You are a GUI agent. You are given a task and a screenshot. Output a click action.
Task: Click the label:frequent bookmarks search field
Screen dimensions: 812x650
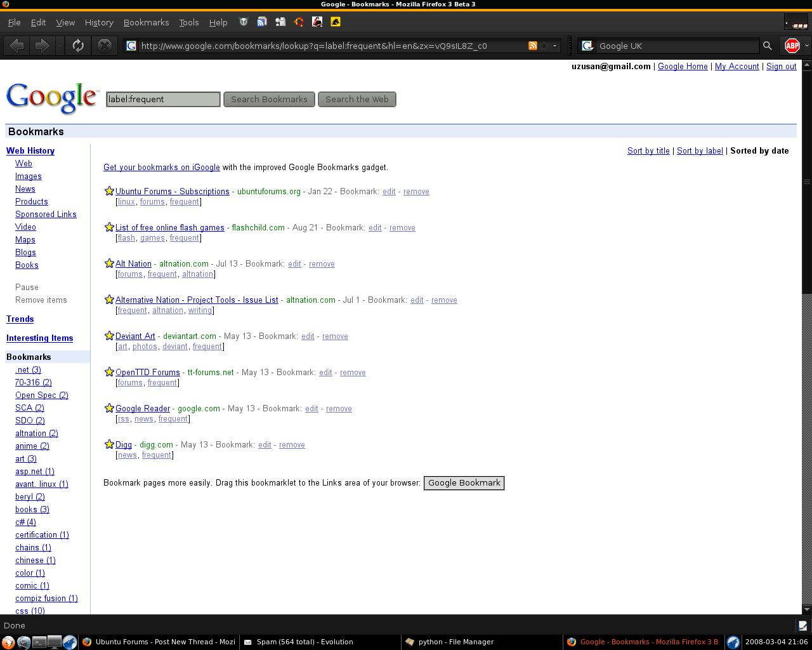pos(163,99)
